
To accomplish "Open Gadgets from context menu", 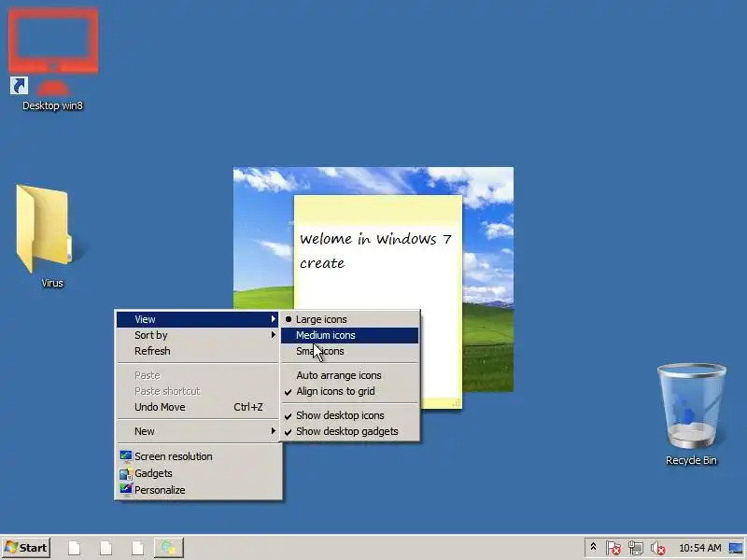I will pyautogui.click(x=198, y=473).
